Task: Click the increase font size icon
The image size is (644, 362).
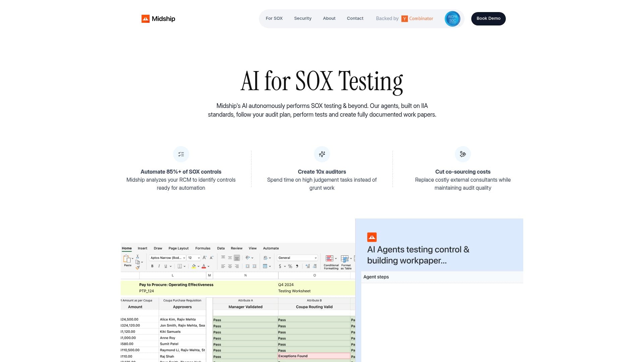Action: pyautogui.click(x=204, y=258)
